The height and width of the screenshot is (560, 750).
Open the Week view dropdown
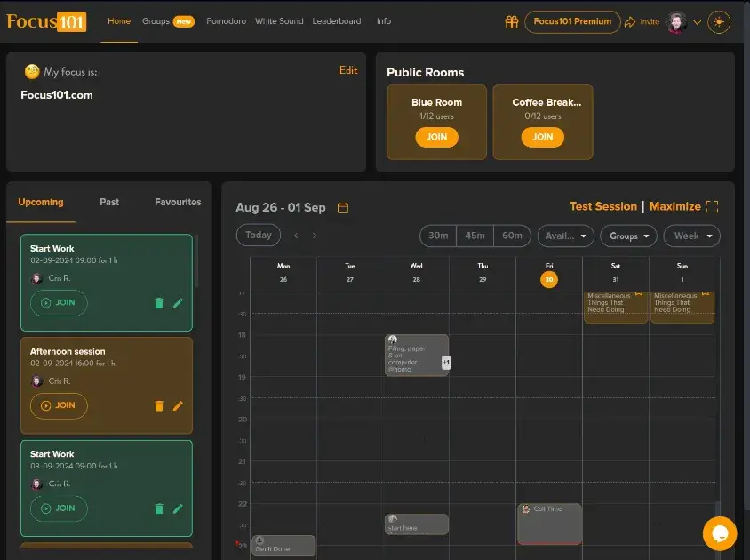pos(691,236)
